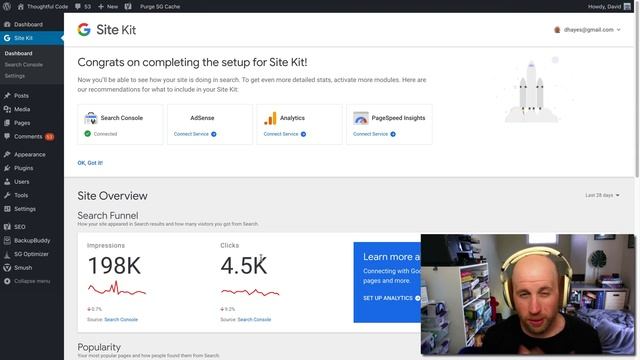Click the Clicks sparkline chart
The height and width of the screenshot is (360, 640).
250,292
